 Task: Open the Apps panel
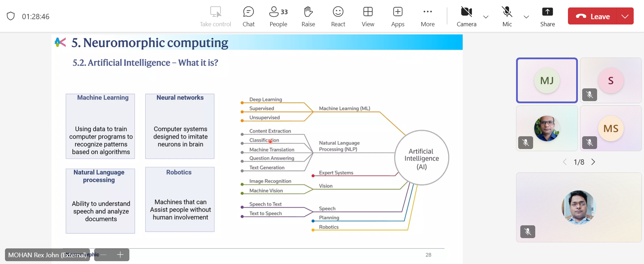(x=398, y=16)
